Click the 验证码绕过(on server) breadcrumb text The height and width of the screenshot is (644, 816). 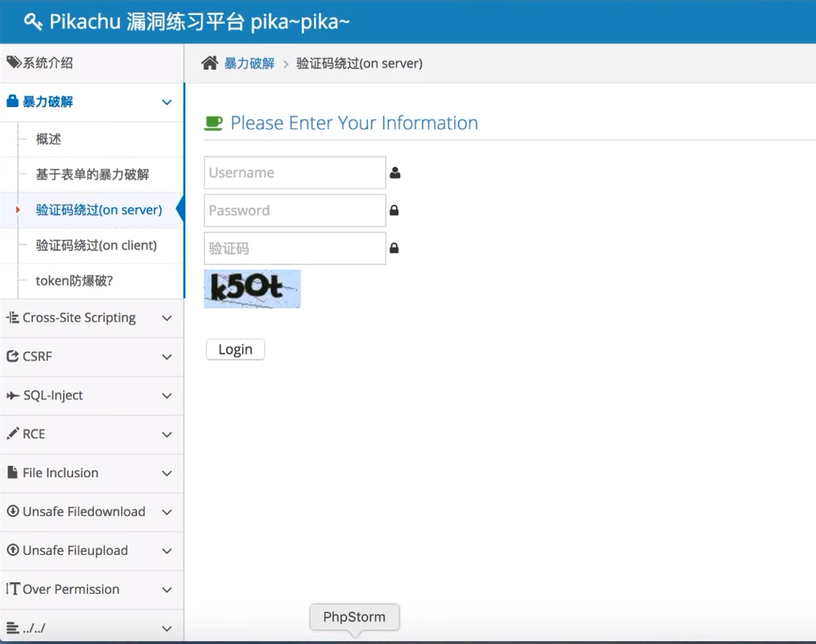(x=359, y=64)
